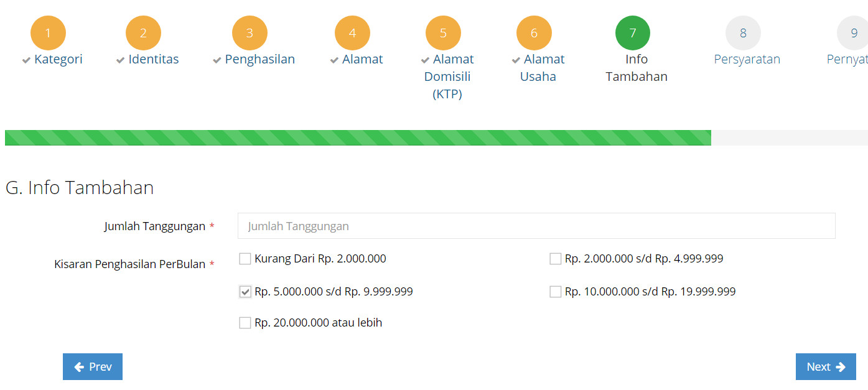Jump to step 8 circle
This screenshot has width=868, height=390.
point(743,33)
